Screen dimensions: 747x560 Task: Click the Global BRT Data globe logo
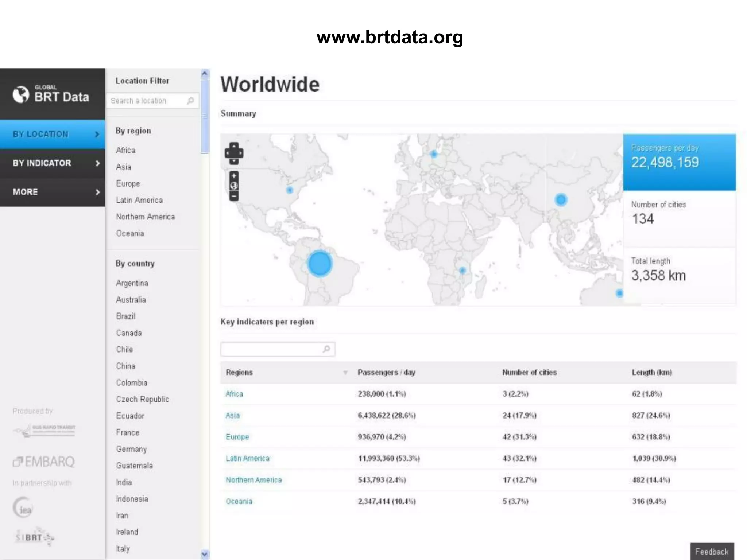(x=21, y=94)
